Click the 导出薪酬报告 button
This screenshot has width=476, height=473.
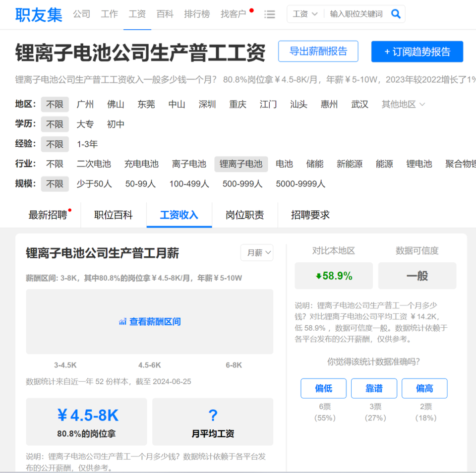318,51
